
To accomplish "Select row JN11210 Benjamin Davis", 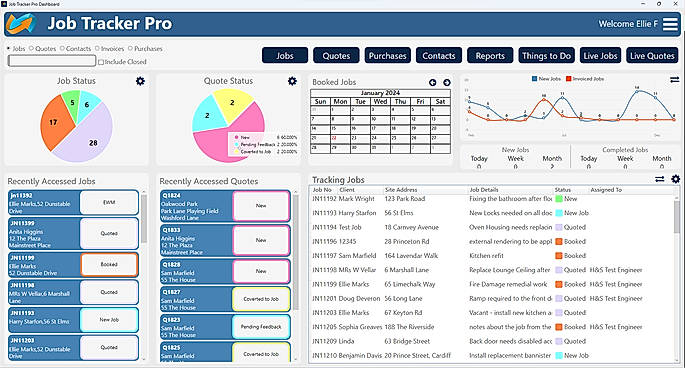I will [x=491, y=355].
